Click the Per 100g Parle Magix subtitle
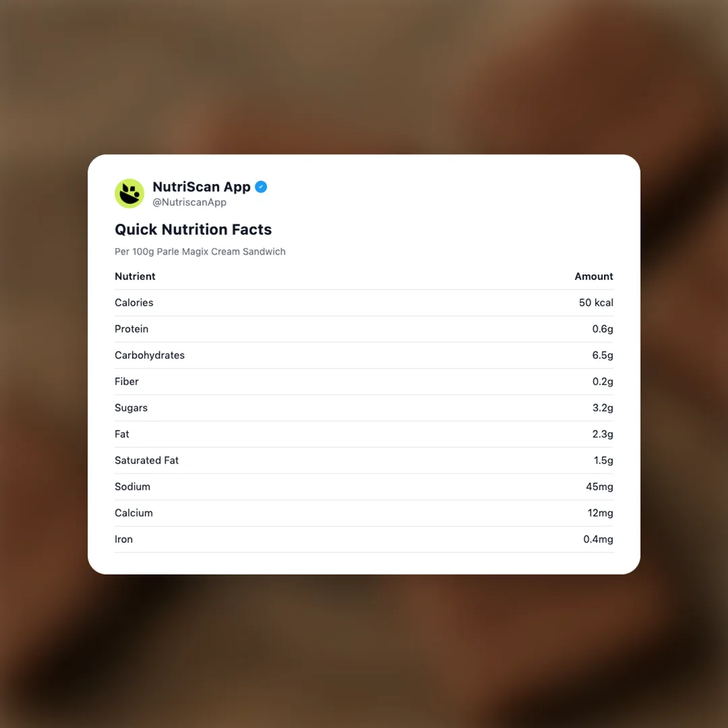The image size is (728, 728). [x=200, y=251]
